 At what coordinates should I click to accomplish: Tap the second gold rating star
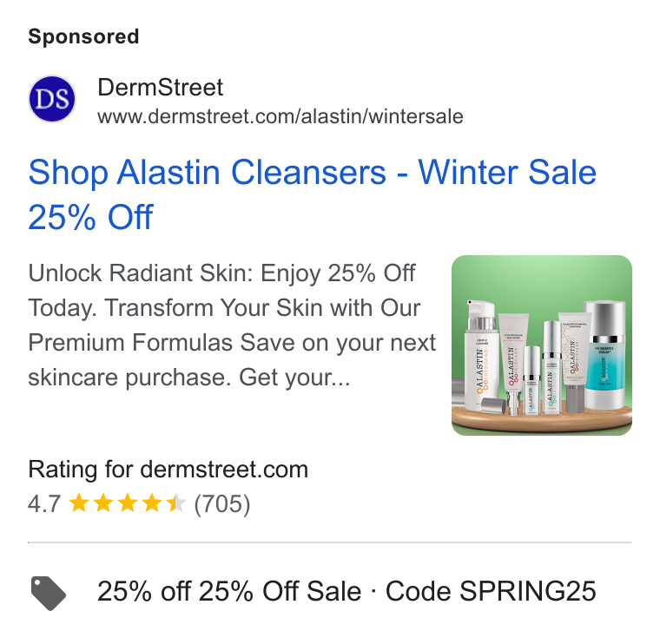[x=103, y=503]
